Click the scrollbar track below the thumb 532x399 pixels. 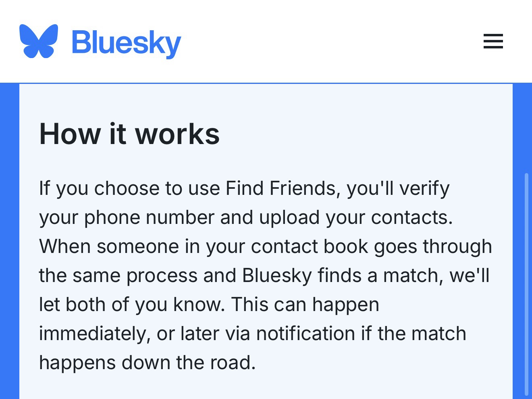pos(526,397)
